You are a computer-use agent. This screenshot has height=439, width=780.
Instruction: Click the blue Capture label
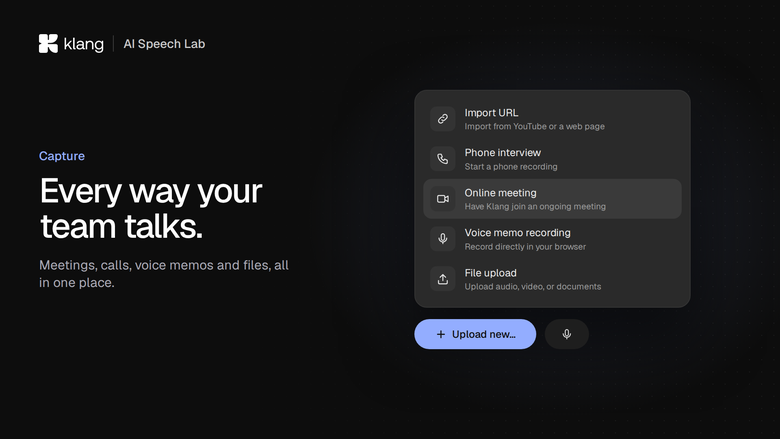pos(62,156)
